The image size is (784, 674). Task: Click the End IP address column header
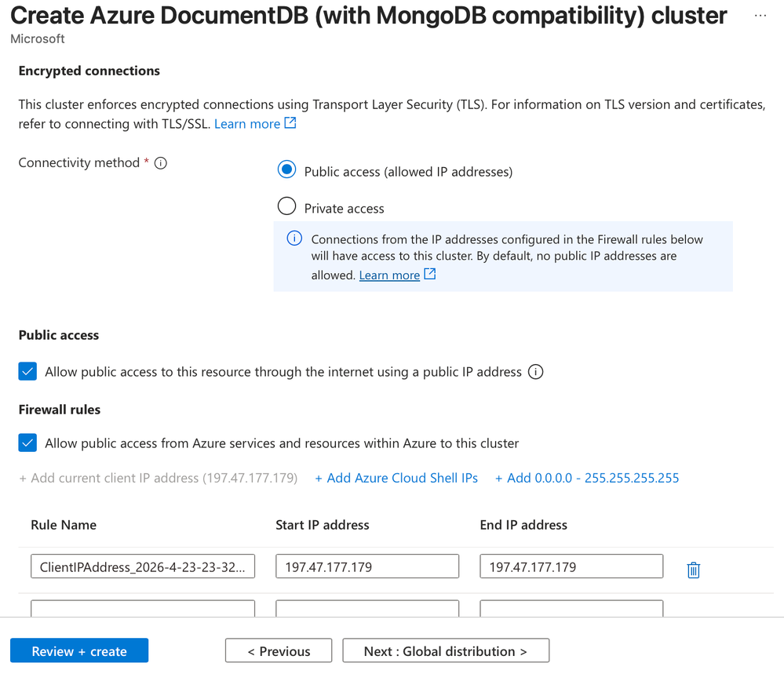[523, 525]
